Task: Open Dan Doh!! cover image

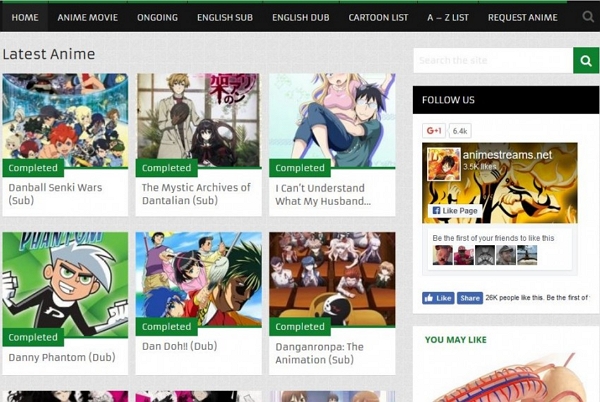Action: coord(199,279)
